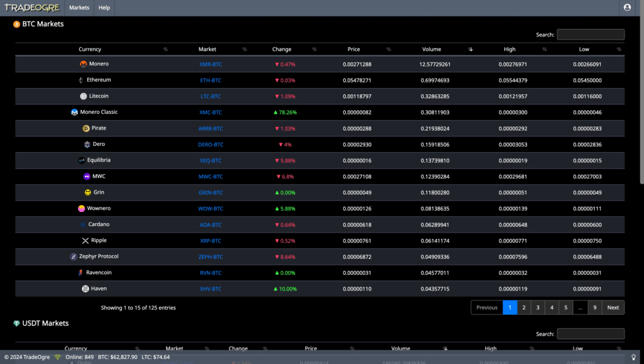Go to page 4 of BTC markets
The image size is (644, 364).
click(552, 307)
